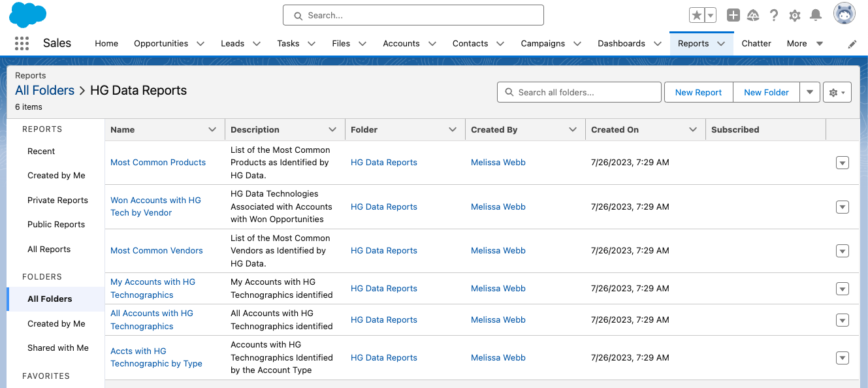
Task: Select Public Reports in sidebar
Action: click(56, 225)
